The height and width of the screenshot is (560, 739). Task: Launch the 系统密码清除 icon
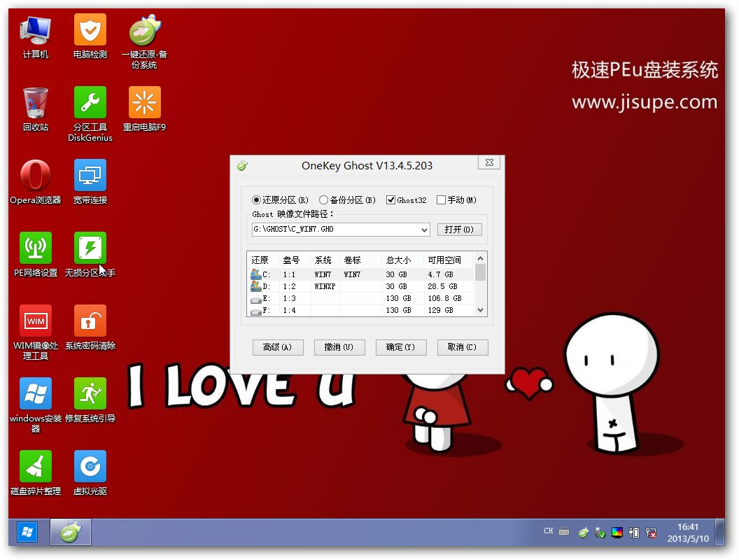[90, 328]
